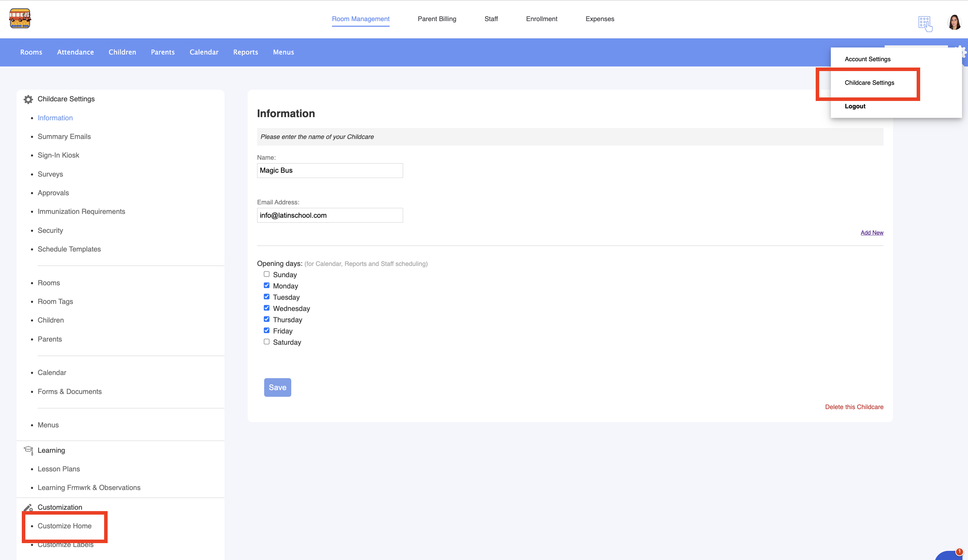Uncheck the Friday checkbox
Viewport: 968px width, 560px height.
click(x=267, y=330)
